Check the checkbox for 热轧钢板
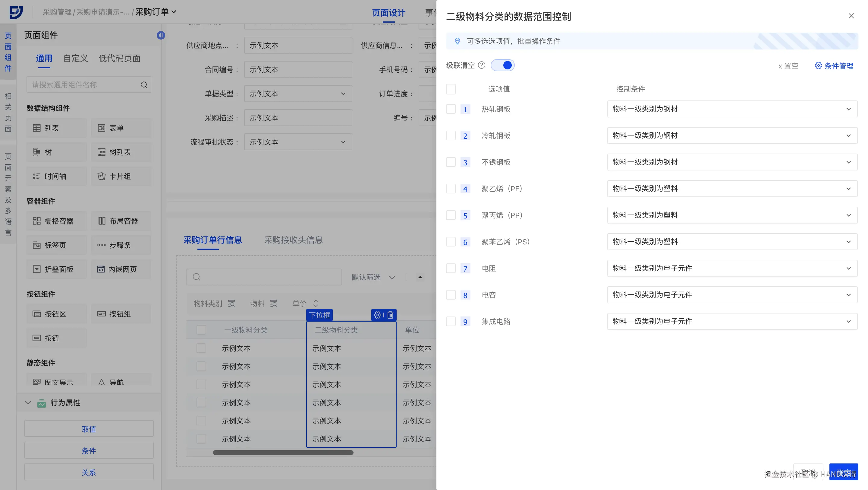Screen dimensions: 868x490 coord(451,109)
